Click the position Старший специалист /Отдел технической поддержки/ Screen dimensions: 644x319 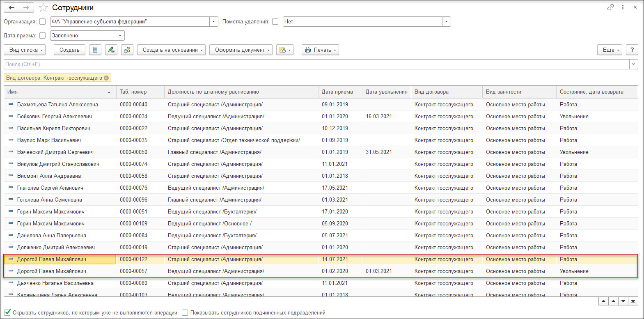(234, 140)
